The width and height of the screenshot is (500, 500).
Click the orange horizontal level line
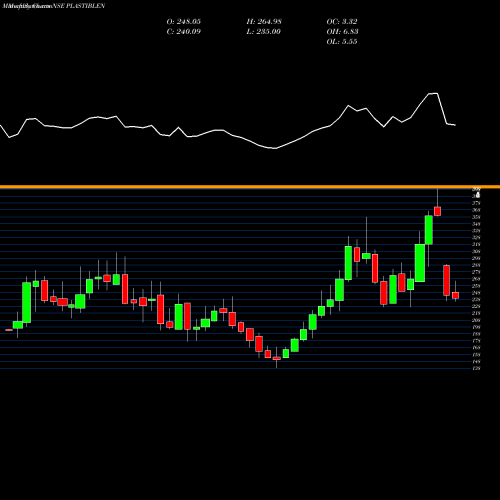click(x=250, y=187)
